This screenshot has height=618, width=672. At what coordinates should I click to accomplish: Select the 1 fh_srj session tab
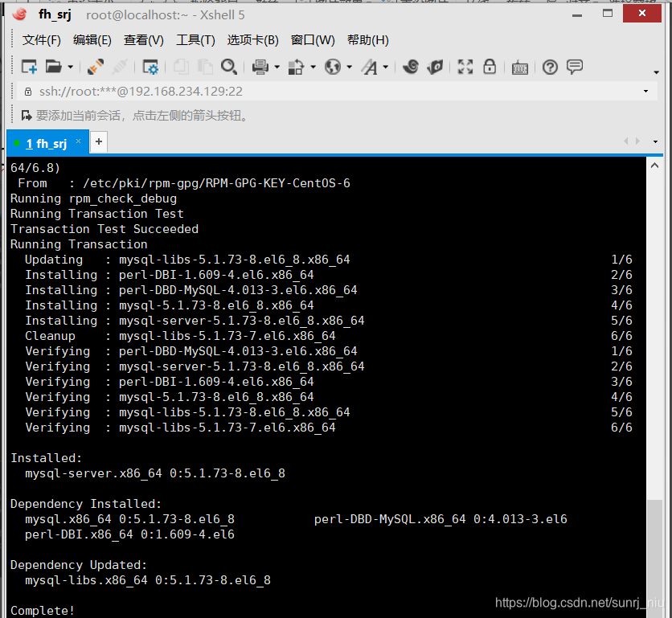click(x=47, y=143)
